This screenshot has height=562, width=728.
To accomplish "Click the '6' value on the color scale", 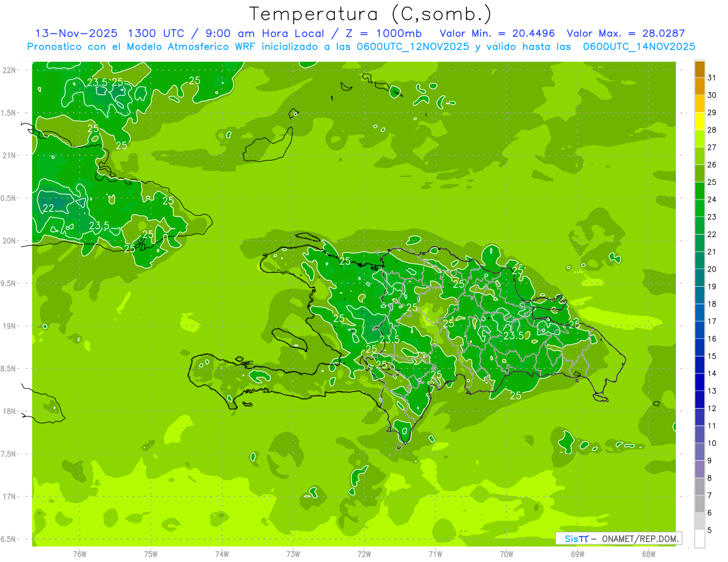I will tap(710, 513).
